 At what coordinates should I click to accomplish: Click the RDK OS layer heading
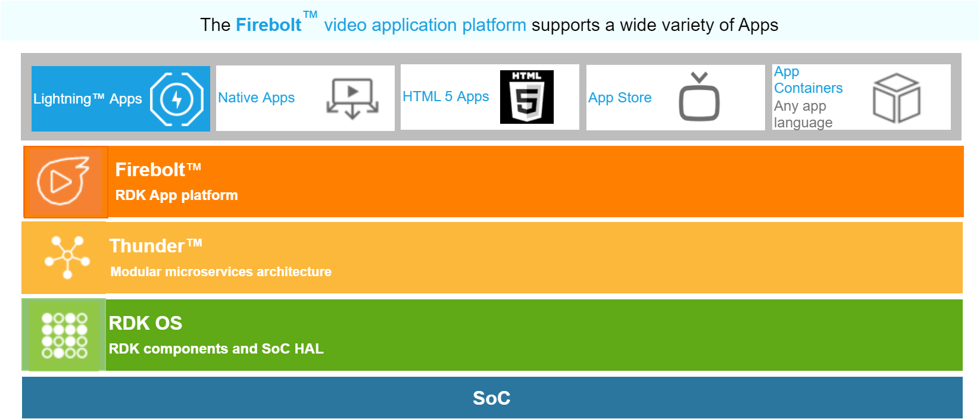(145, 323)
